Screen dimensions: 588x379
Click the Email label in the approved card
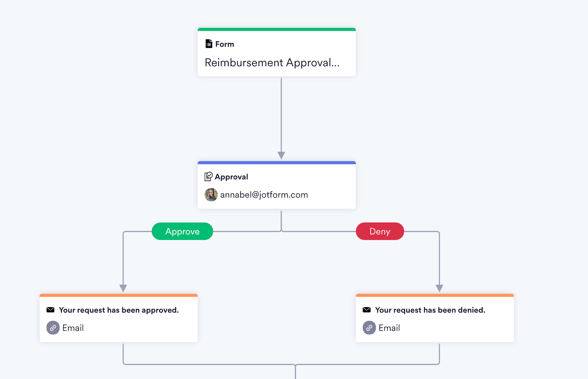(x=73, y=328)
